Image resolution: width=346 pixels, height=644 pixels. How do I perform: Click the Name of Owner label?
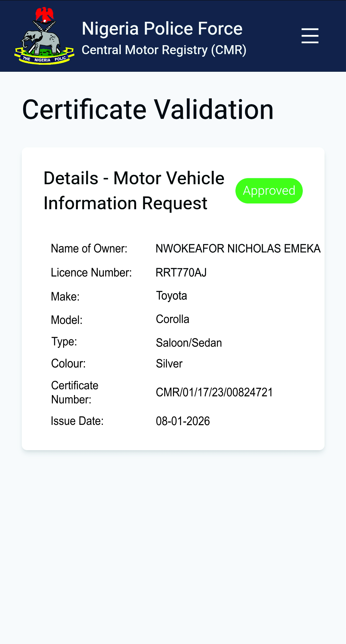[89, 249]
